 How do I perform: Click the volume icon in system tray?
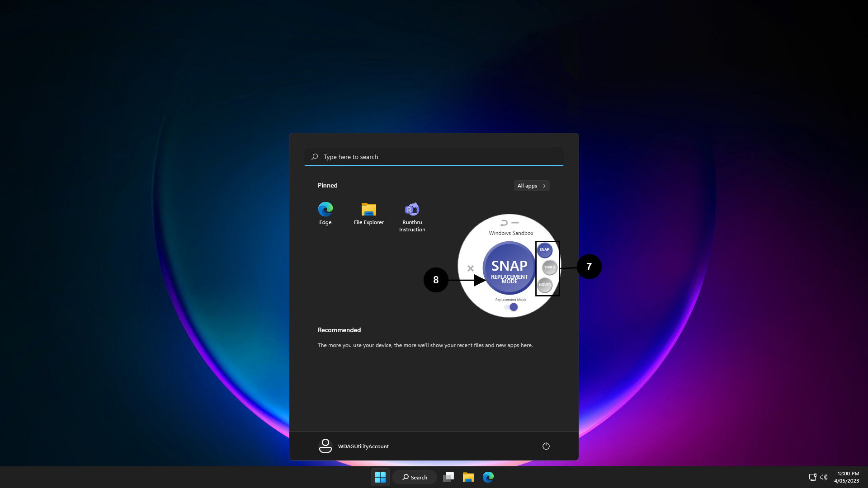(x=824, y=477)
